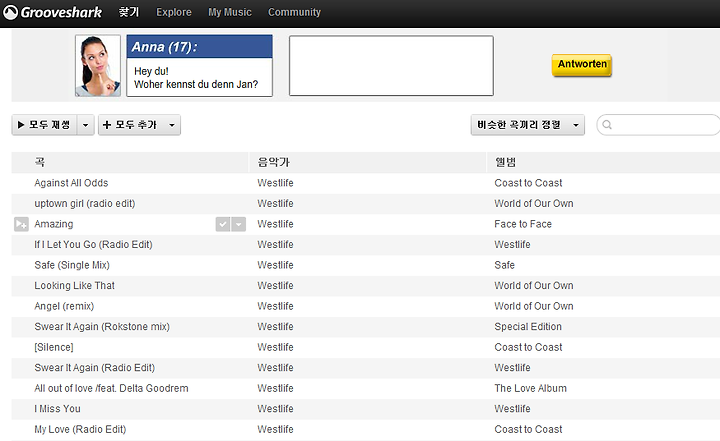Select Swear It Again (Rokstone mix)
This screenshot has height=441, width=720.
point(102,327)
